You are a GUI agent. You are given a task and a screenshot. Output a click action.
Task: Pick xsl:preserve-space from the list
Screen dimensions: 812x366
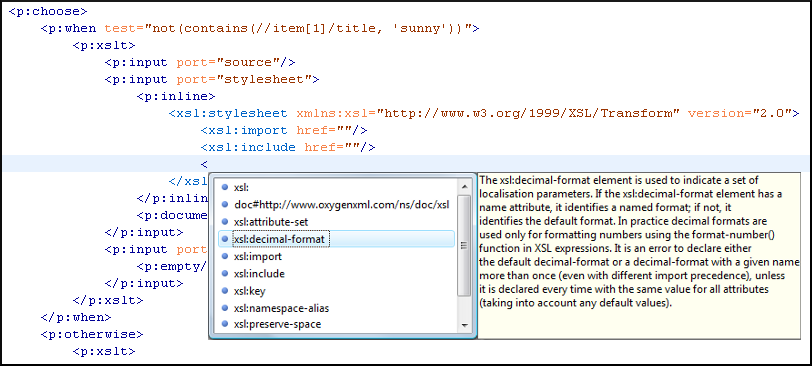pos(337,325)
